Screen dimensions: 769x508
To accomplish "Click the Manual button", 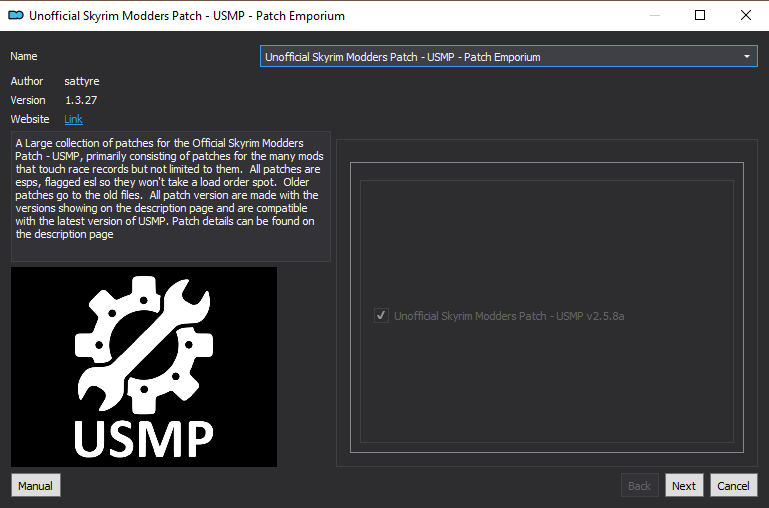I will click(36, 485).
